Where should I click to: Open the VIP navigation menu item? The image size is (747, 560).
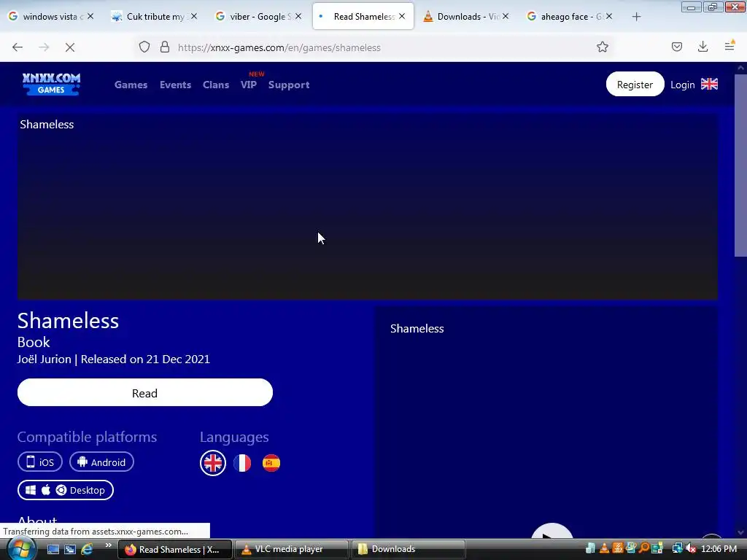[x=249, y=85]
